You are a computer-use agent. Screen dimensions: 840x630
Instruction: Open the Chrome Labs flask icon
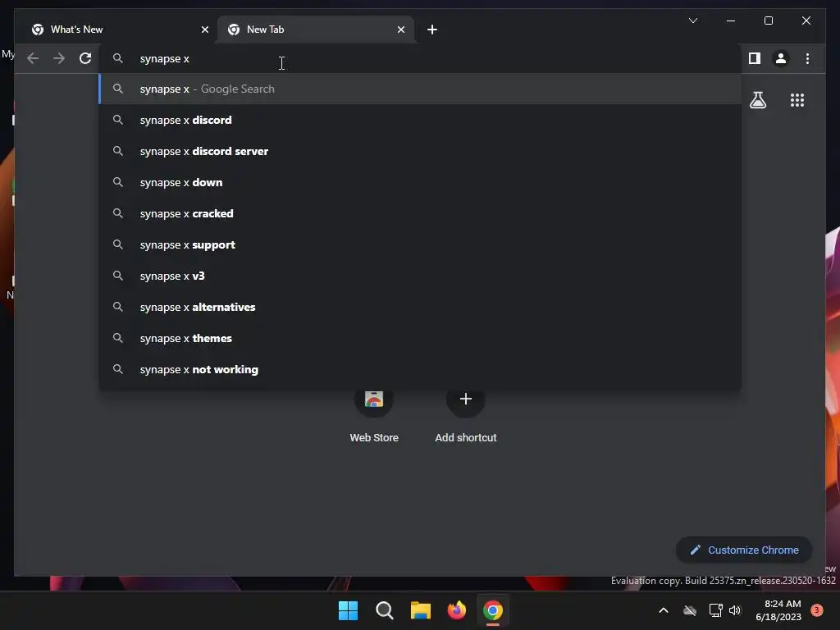pyautogui.click(x=757, y=100)
